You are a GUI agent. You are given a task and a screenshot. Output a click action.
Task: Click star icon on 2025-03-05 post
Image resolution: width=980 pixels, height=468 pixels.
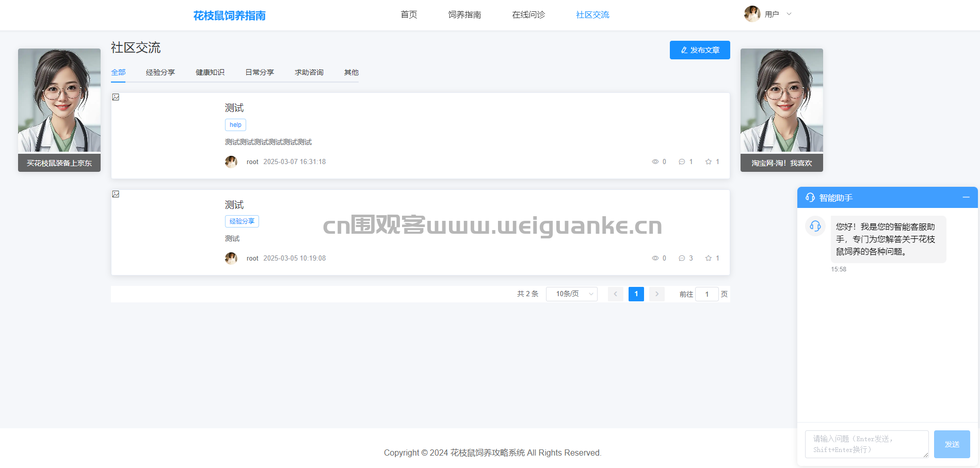point(709,258)
